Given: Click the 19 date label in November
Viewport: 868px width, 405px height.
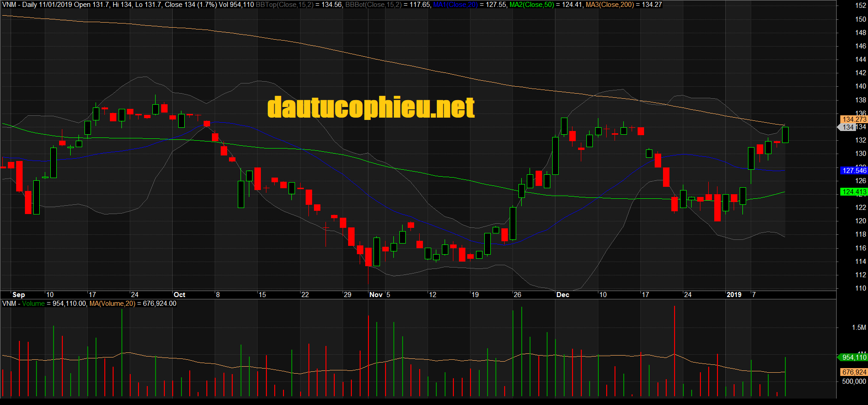Looking at the screenshot, I should click(x=475, y=295).
